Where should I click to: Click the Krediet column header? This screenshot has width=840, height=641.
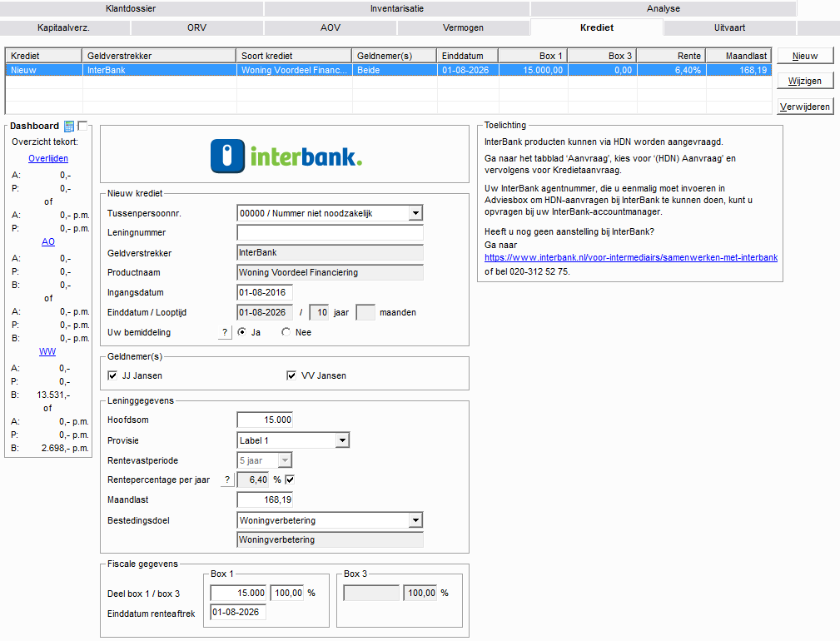coord(44,56)
